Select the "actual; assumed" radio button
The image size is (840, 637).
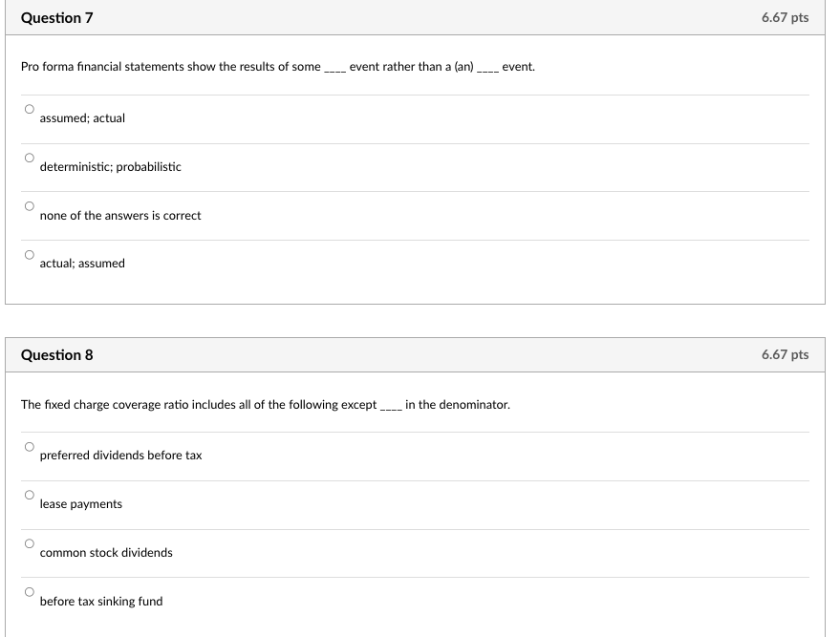[x=28, y=253]
